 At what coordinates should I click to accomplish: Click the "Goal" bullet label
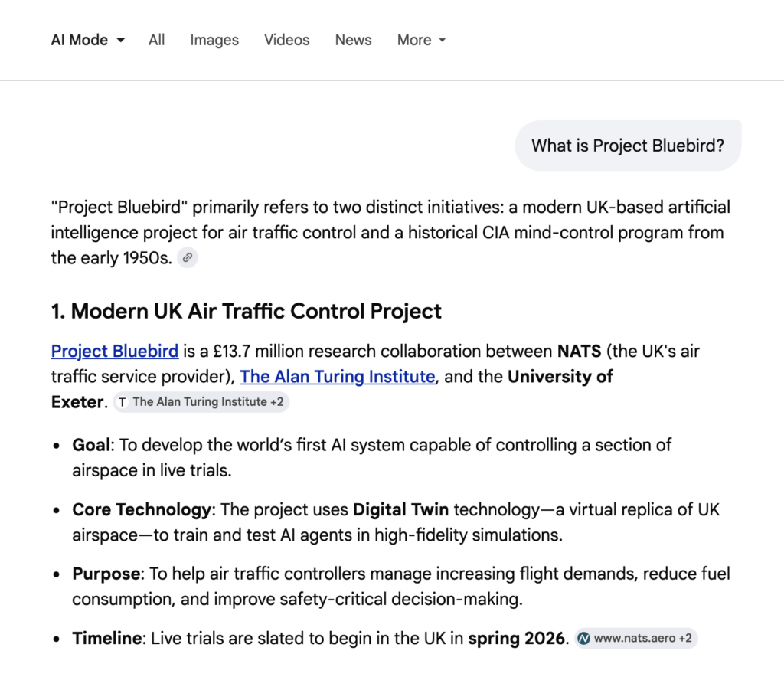91,445
